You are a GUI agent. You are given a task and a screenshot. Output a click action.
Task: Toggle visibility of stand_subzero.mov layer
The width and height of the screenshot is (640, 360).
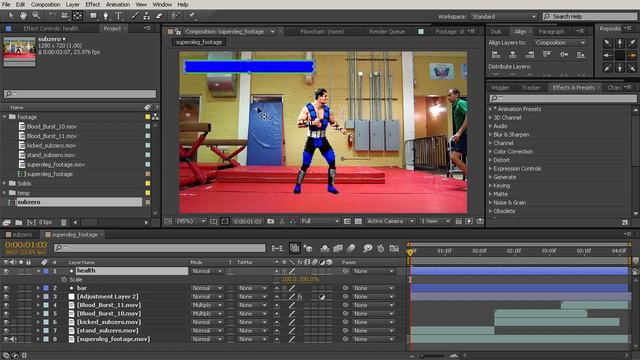coord(6,331)
